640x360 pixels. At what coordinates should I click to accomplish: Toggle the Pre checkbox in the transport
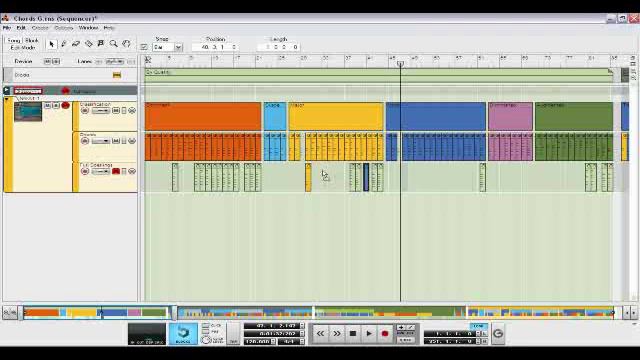click(206, 332)
